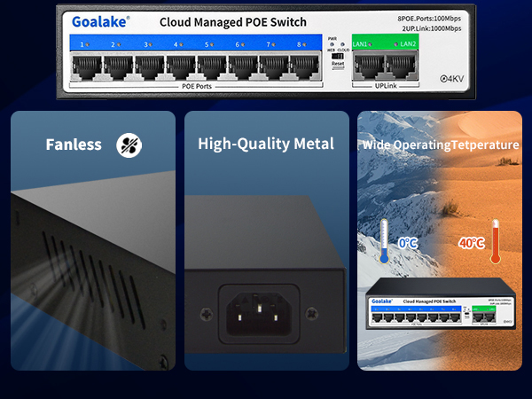This screenshot has width=532, height=399.
Task: Click the LAN1 uplink port
Action: 365,67
